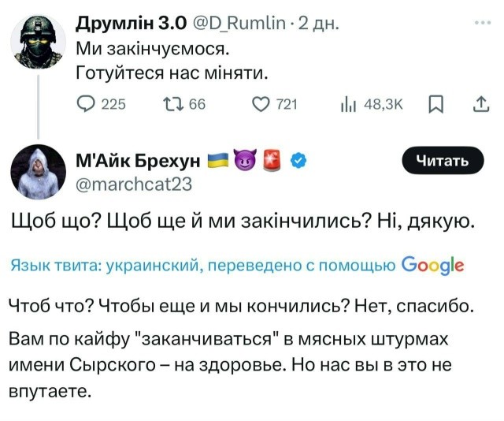Click the devil emoji in М'Айк's name
504x421 pixels.
[246, 162]
